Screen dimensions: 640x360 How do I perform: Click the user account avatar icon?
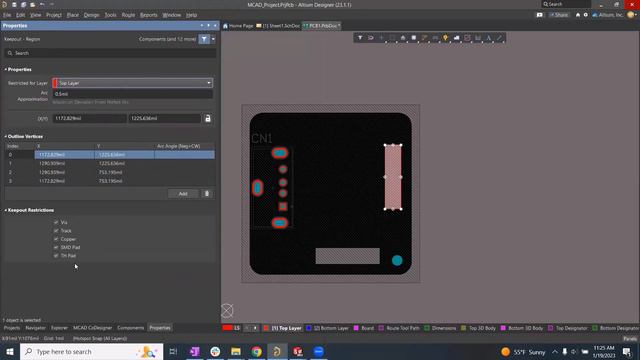(631, 15)
